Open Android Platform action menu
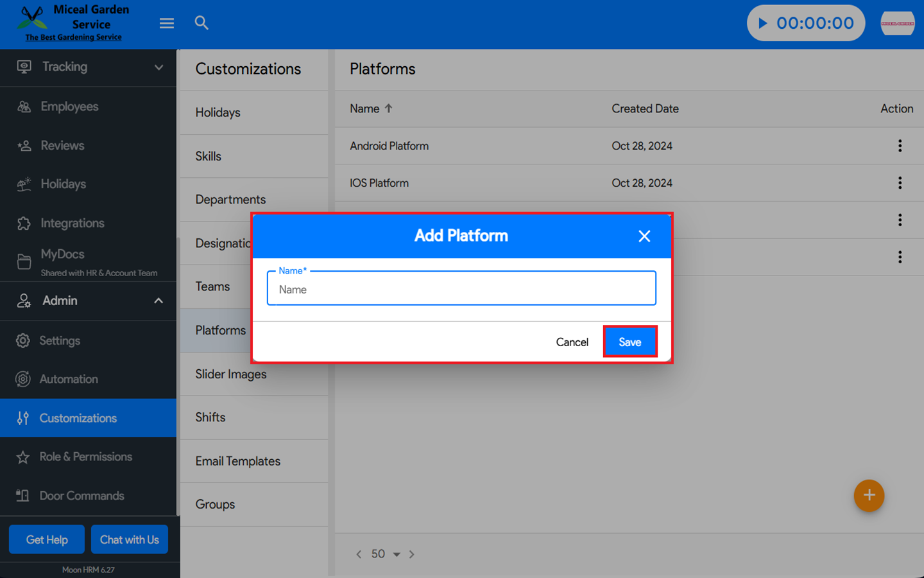The height and width of the screenshot is (578, 924). 900,146
